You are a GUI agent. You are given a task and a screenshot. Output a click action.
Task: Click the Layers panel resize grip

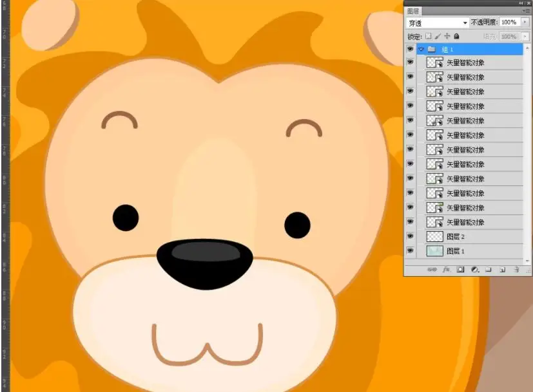[x=528, y=270]
